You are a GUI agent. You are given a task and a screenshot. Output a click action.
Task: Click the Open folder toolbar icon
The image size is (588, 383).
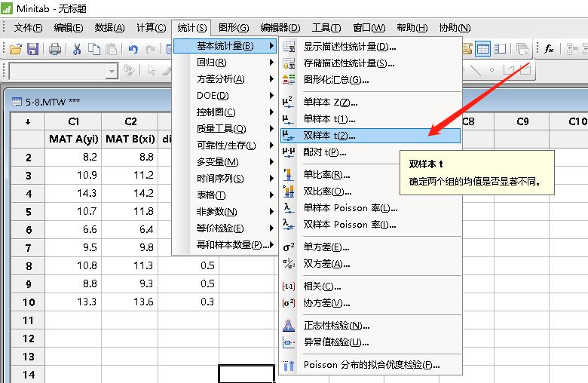pyautogui.click(x=15, y=49)
